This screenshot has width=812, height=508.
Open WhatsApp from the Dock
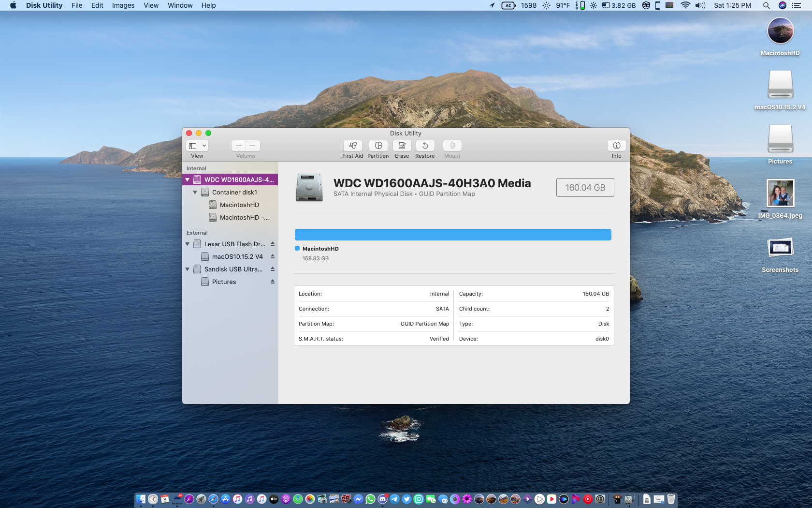370,499
